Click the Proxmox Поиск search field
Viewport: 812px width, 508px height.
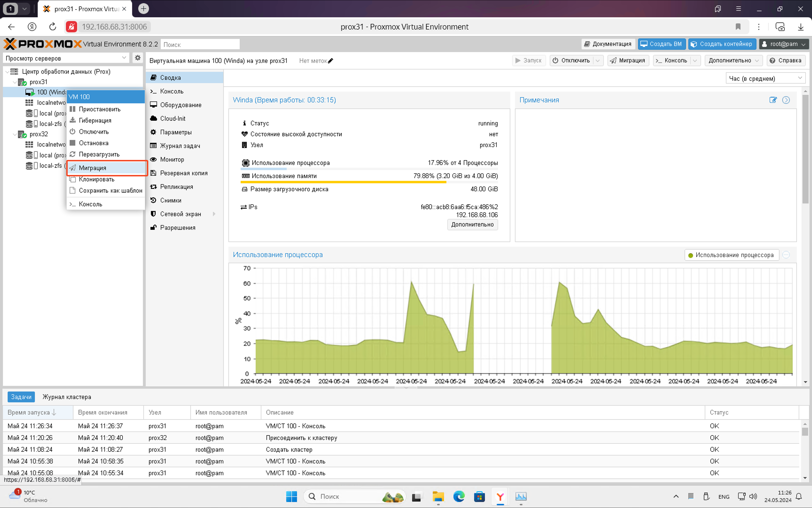point(200,44)
